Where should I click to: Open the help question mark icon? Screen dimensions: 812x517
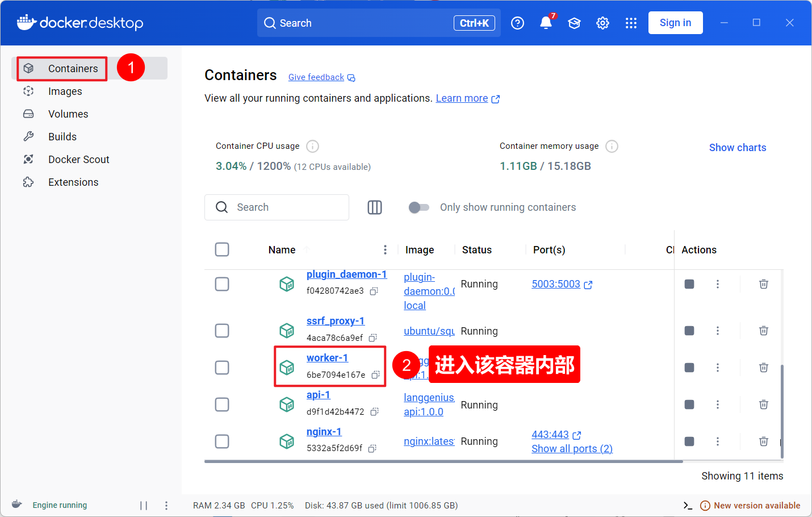coord(517,23)
